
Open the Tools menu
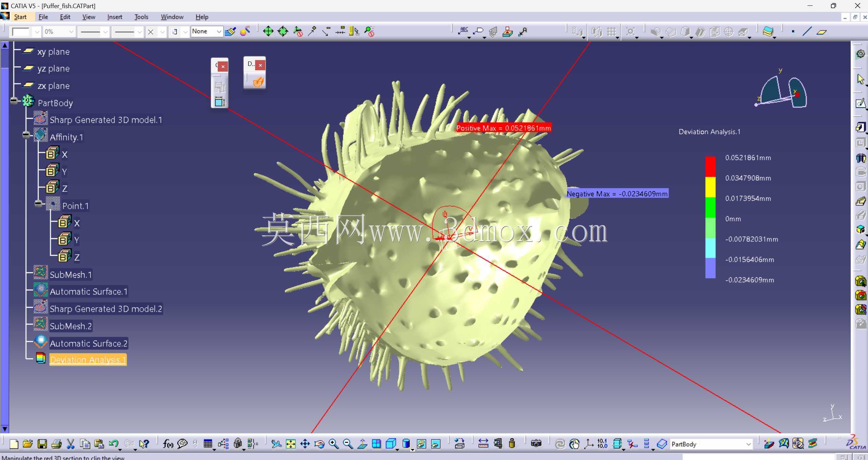pyautogui.click(x=141, y=17)
